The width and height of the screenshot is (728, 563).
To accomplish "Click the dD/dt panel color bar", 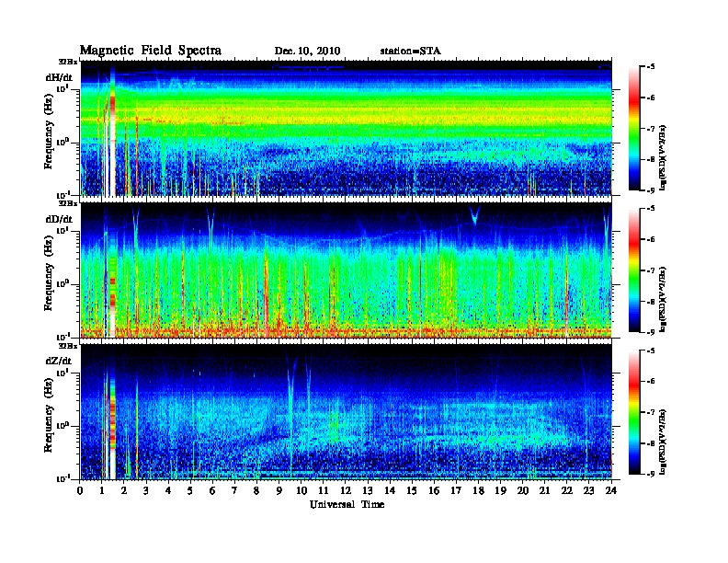I will tap(634, 270).
